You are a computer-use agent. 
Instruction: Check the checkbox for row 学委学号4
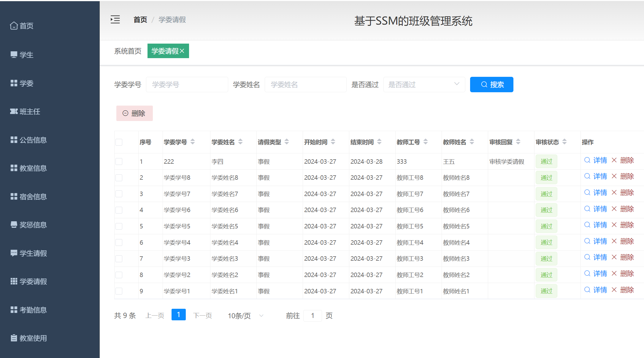119,242
